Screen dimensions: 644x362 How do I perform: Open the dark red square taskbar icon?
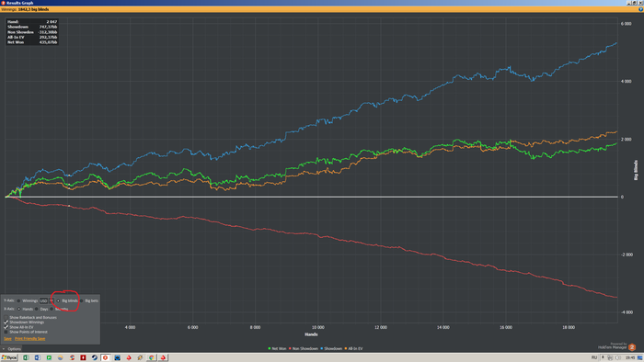coord(83,357)
